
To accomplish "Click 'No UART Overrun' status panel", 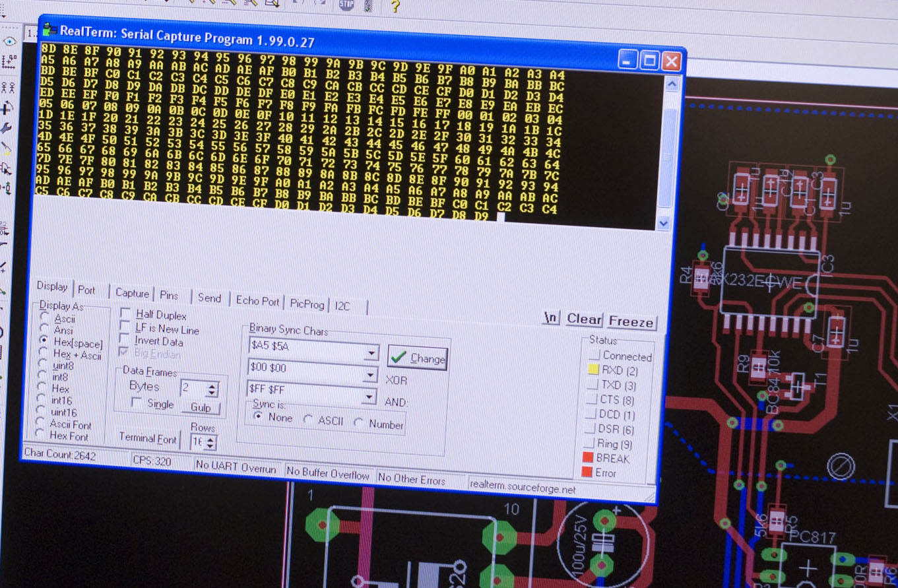I will pyautogui.click(x=236, y=467).
